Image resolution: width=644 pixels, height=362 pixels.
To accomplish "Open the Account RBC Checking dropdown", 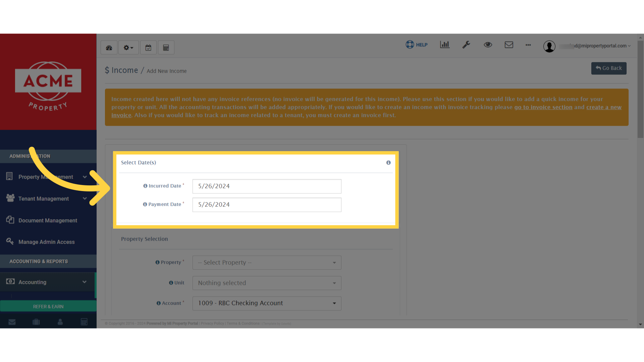I will 267,303.
